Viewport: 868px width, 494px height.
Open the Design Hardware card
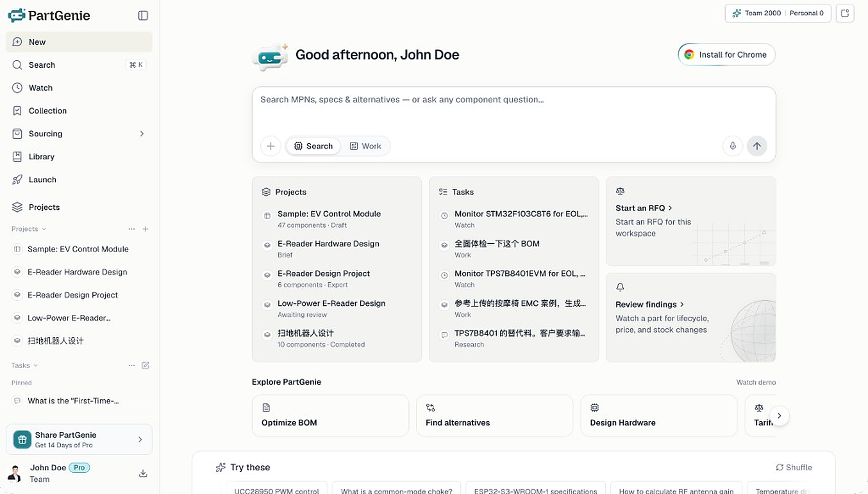pos(658,415)
